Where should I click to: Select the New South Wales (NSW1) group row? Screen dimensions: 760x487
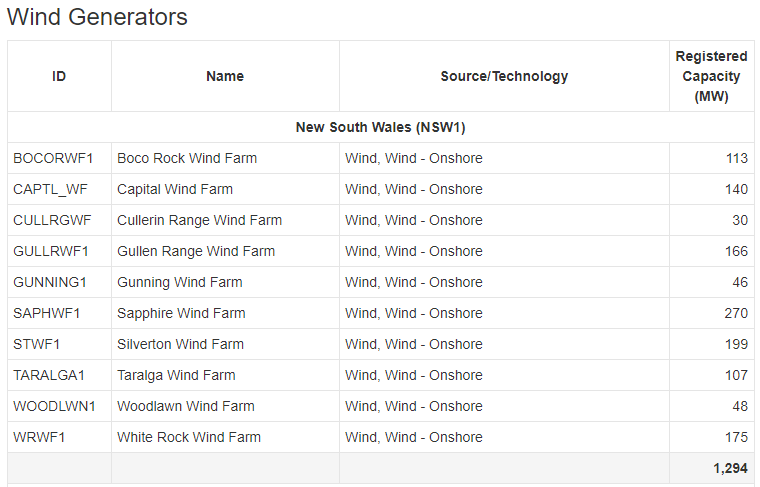(380, 127)
